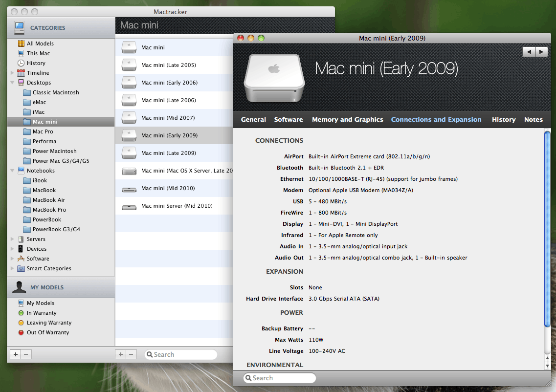Click plus button under sidebar
The image size is (556, 392).
coord(15,354)
